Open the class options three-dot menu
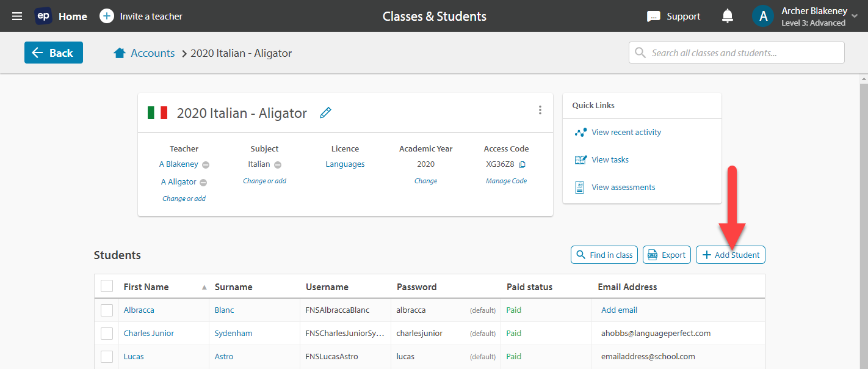The height and width of the screenshot is (369, 868). coord(540,109)
